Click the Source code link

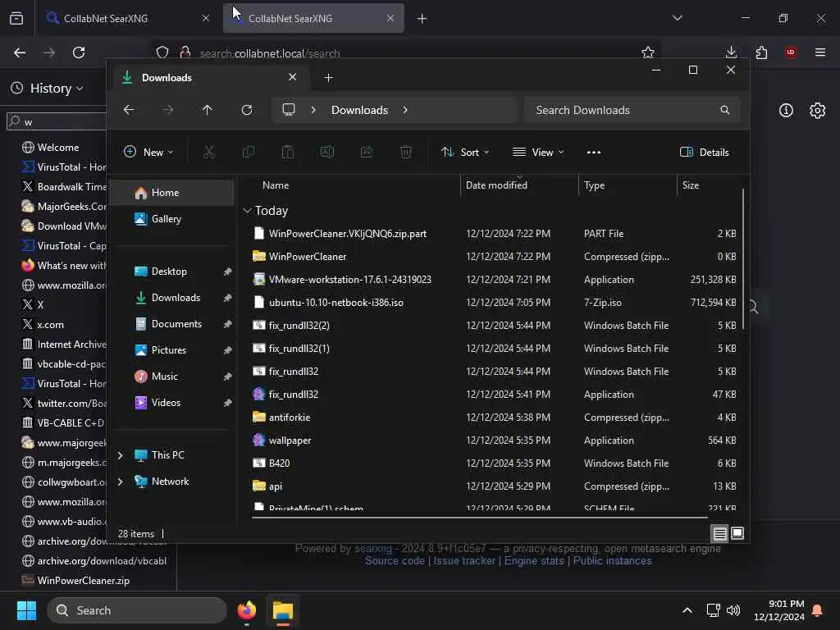tap(395, 561)
